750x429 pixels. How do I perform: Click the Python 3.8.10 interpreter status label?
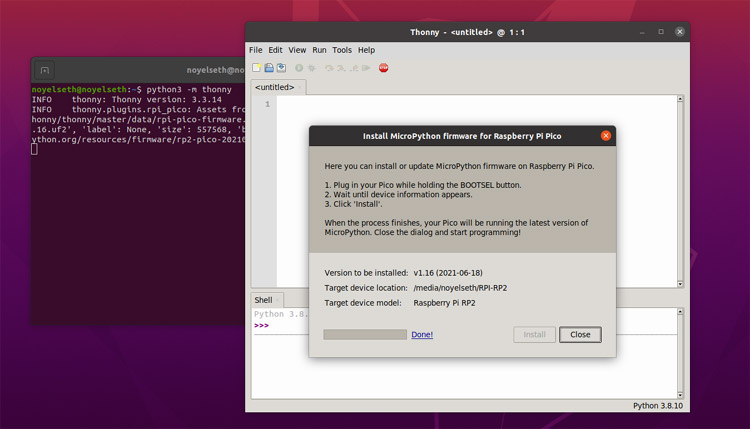coord(658,406)
